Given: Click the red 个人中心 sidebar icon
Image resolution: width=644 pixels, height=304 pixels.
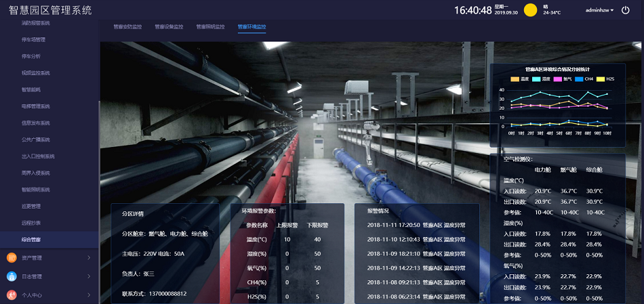Looking at the screenshot, I should point(12,295).
